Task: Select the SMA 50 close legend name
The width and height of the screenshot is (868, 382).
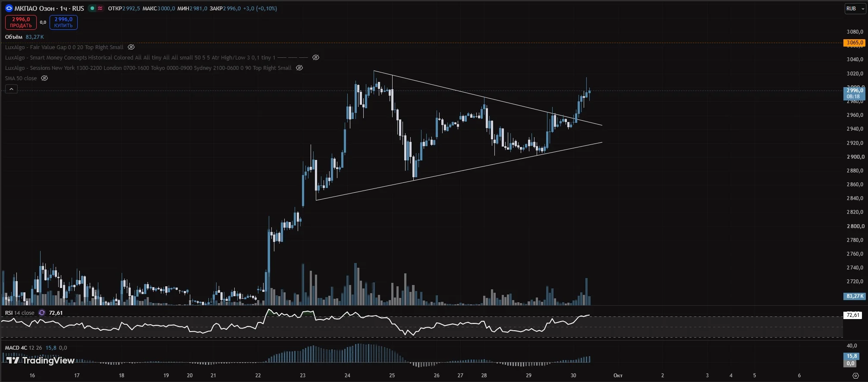Action: click(x=21, y=78)
